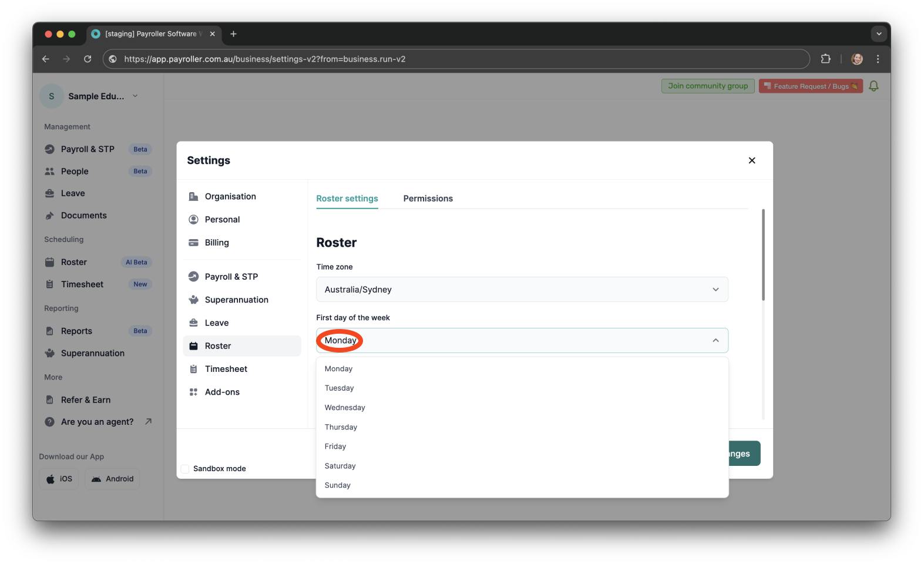Viewport: 924px width, 564px height.
Task: Open Organisation settings in the dialog
Action: click(x=242, y=196)
